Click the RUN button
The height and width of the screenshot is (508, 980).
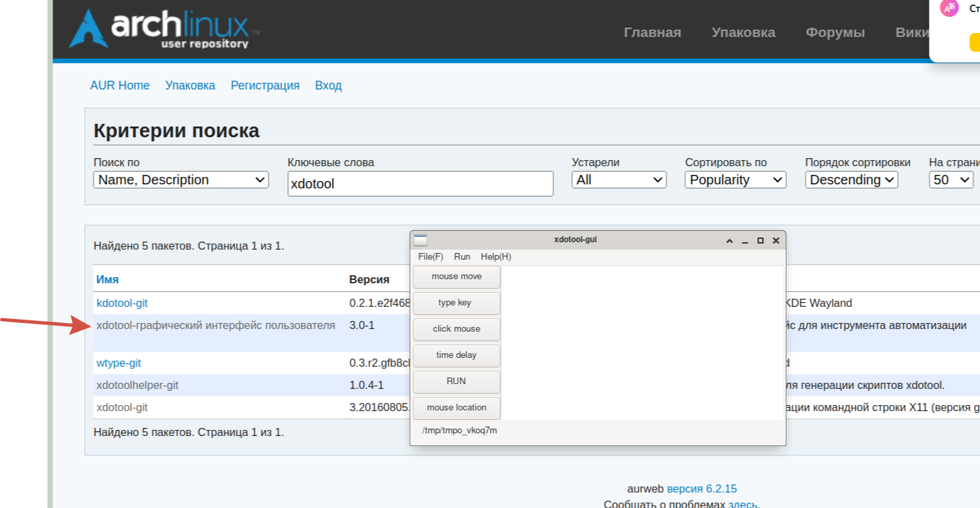pyautogui.click(x=456, y=382)
